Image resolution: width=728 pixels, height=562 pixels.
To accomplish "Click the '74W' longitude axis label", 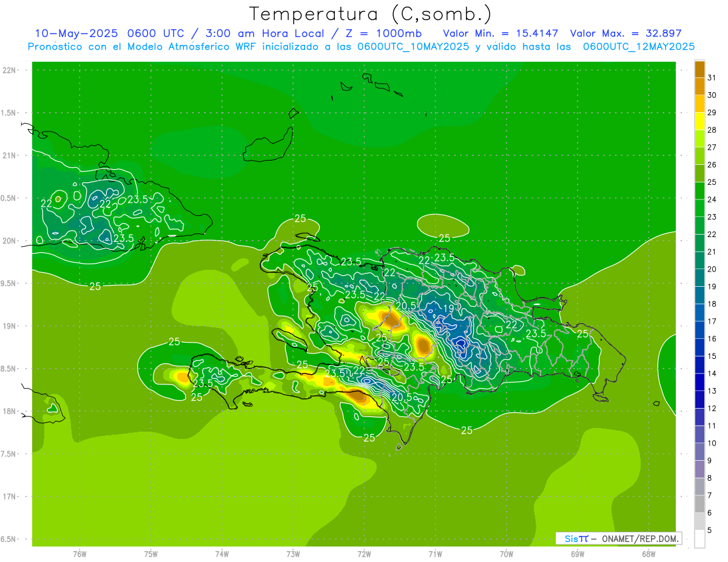I will pos(221,554).
